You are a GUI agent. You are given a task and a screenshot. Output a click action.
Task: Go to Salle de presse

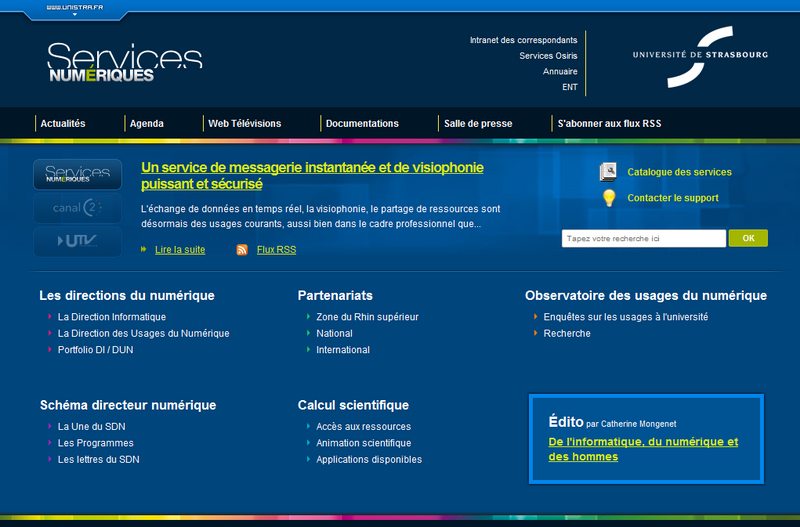pos(478,124)
